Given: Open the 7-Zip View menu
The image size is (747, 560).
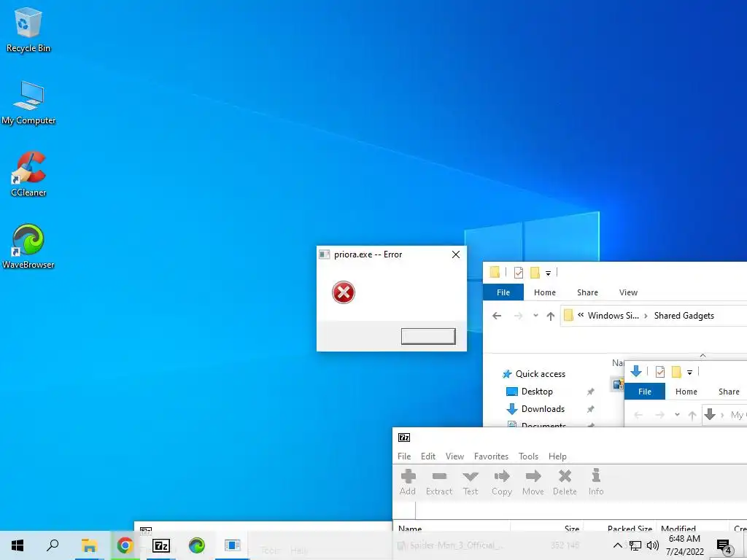Looking at the screenshot, I should [454, 456].
